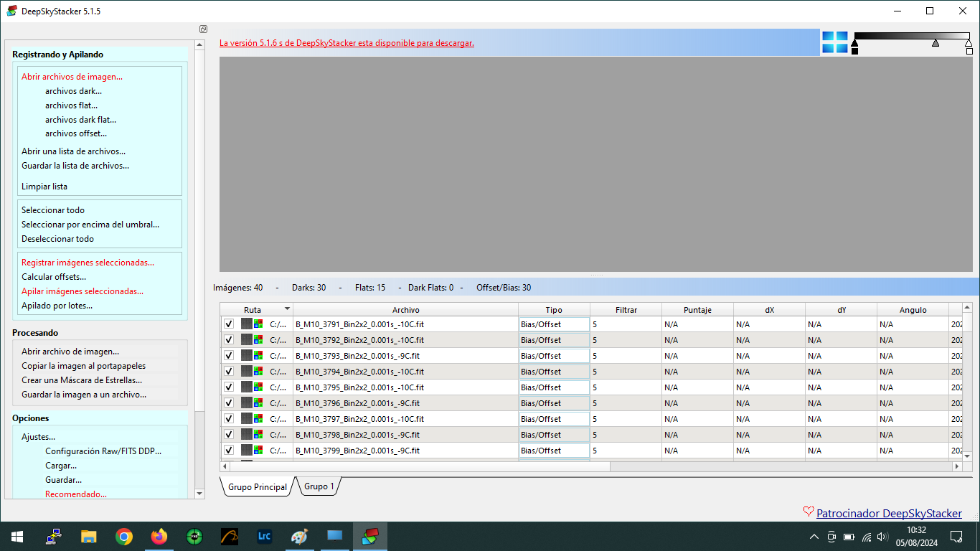Viewport: 980px width, 551px height.
Task: Click Limpiar lista
Action: pyautogui.click(x=44, y=187)
